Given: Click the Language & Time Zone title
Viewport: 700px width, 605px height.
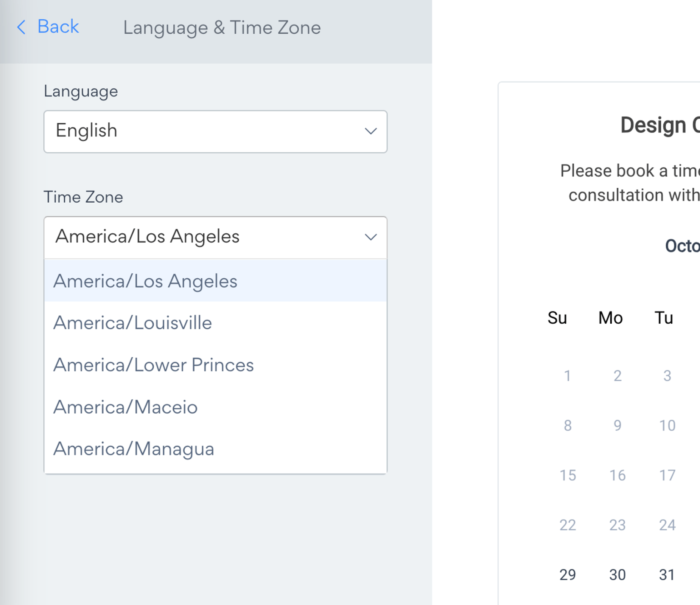Looking at the screenshot, I should point(222,28).
